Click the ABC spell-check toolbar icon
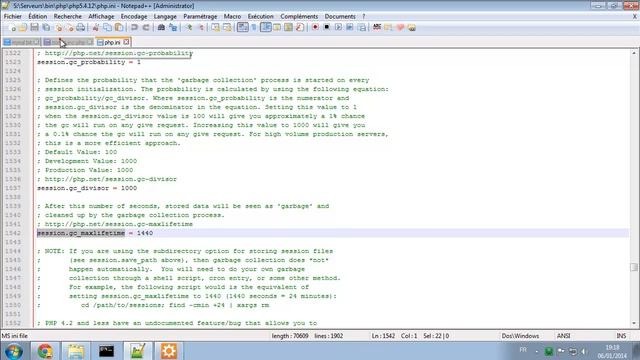This screenshot has height=360, width=640. 377,27
